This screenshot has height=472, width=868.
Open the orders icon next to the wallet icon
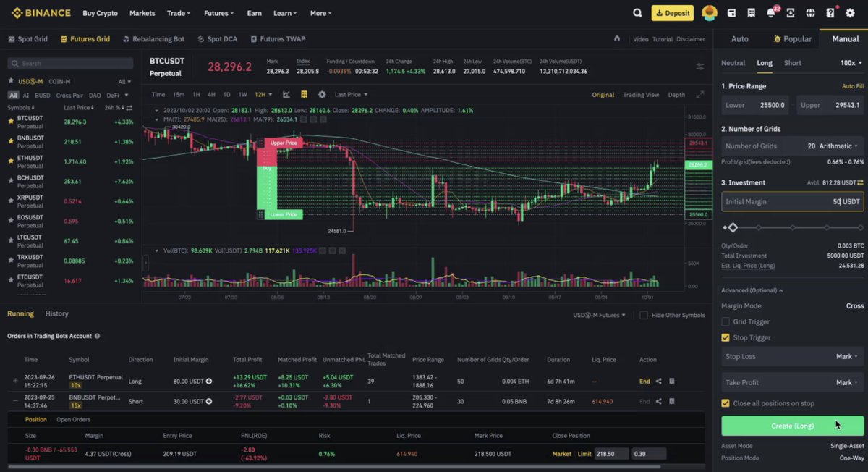click(751, 13)
